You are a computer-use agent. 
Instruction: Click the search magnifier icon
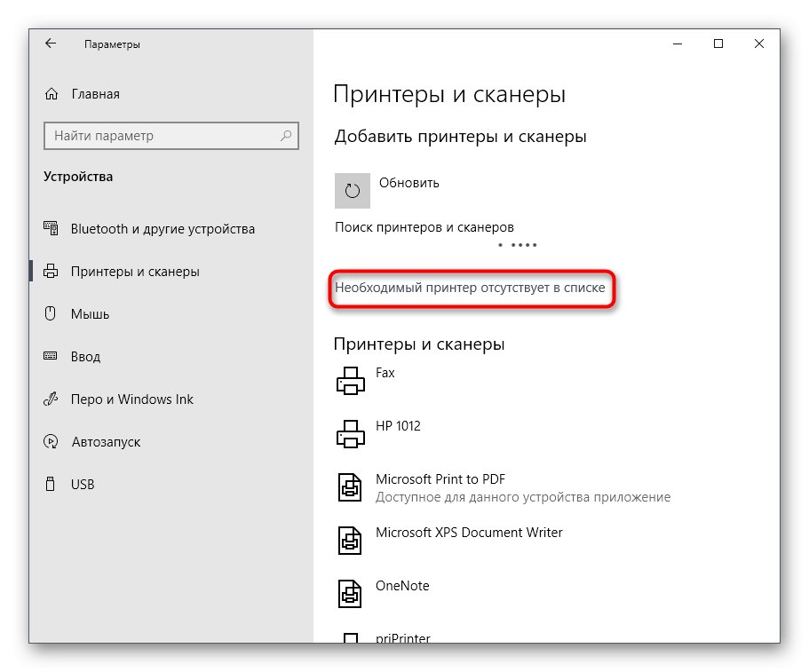tap(286, 136)
